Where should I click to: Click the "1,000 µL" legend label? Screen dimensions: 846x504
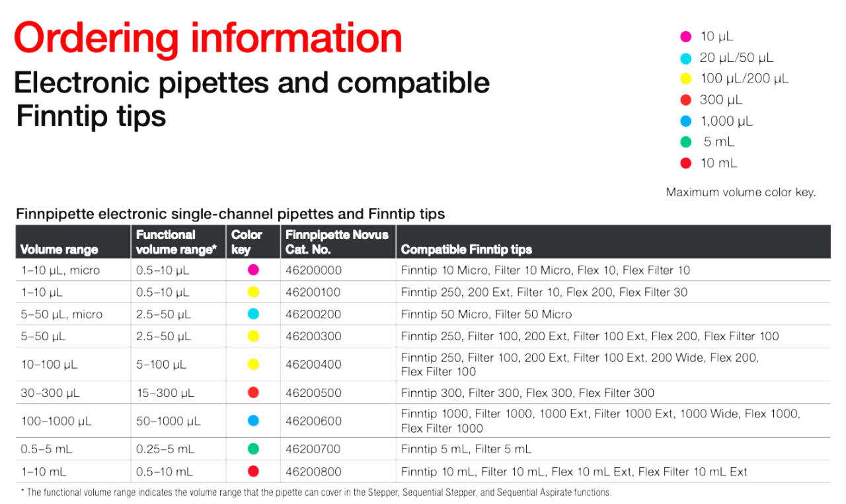(x=726, y=121)
